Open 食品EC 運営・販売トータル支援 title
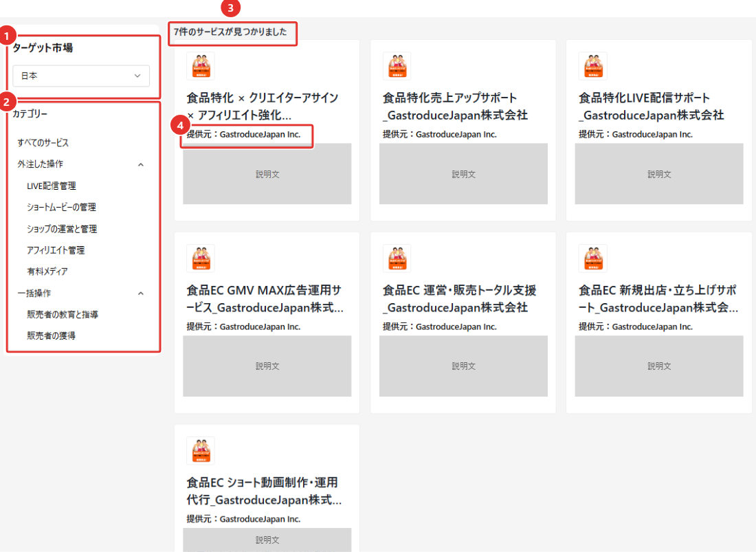 coord(460,299)
